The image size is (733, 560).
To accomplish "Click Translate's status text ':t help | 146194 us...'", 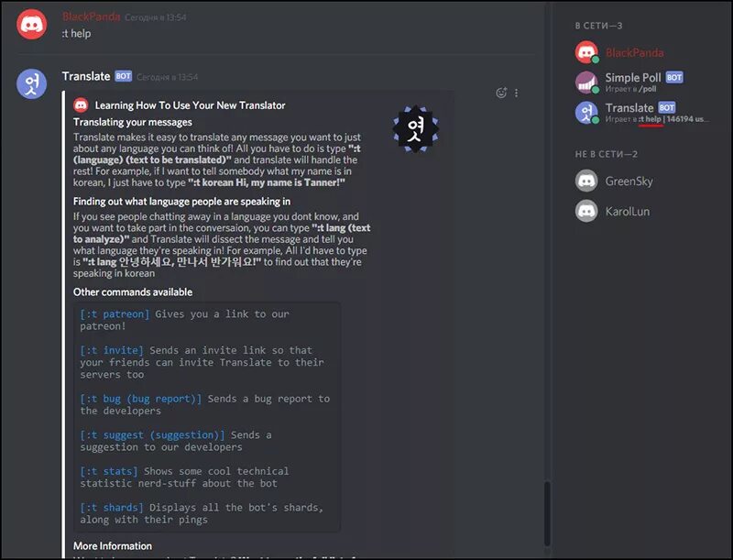I will point(673,119).
